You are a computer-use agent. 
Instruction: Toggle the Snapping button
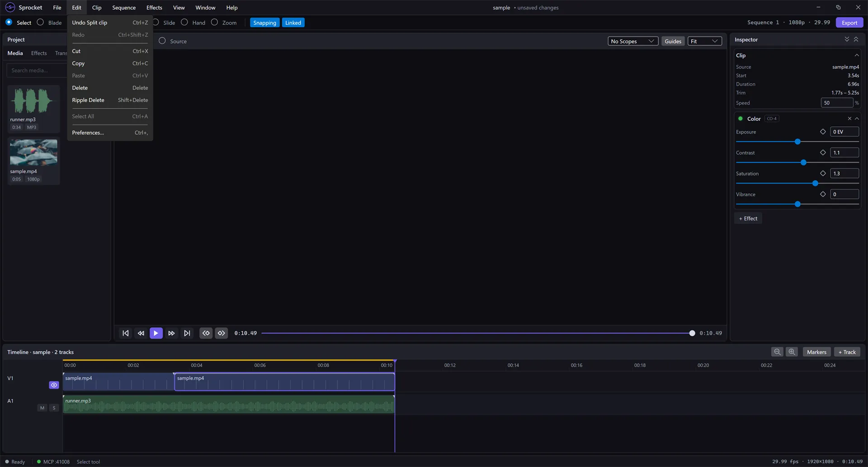pos(264,23)
